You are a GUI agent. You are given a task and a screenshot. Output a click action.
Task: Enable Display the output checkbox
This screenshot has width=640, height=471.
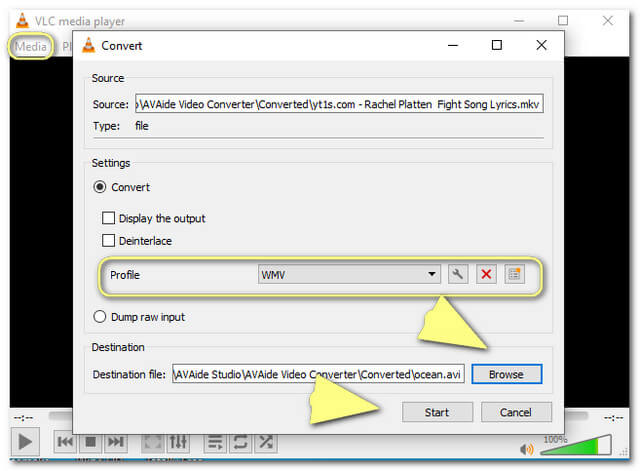pyautogui.click(x=108, y=218)
